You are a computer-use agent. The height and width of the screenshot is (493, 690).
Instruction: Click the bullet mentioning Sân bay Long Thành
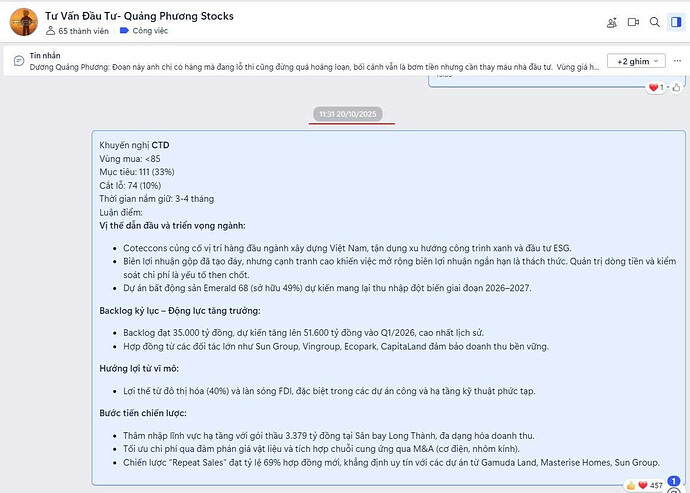[329, 436]
